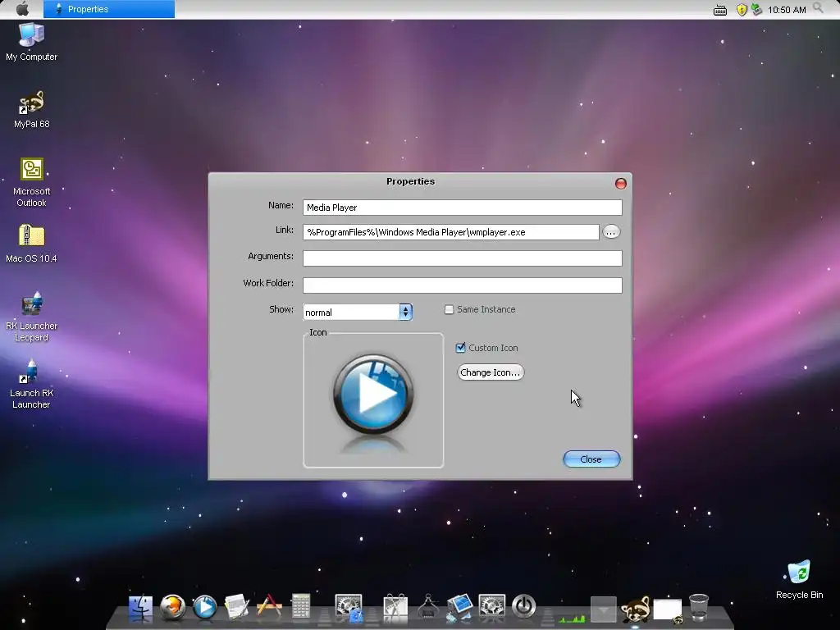Image resolution: width=840 pixels, height=630 pixels.
Task: Open the Trash can in the dock
Action: pos(699,608)
